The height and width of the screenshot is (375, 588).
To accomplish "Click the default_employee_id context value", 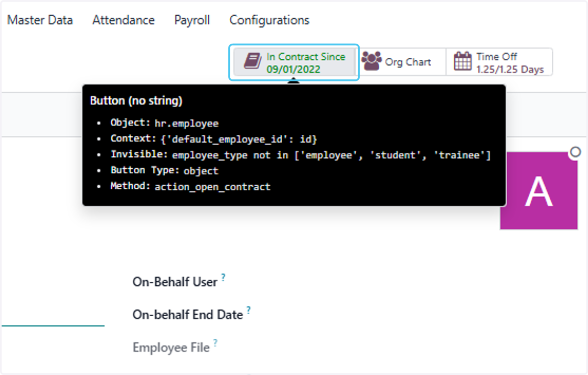I will click(x=239, y=139).
